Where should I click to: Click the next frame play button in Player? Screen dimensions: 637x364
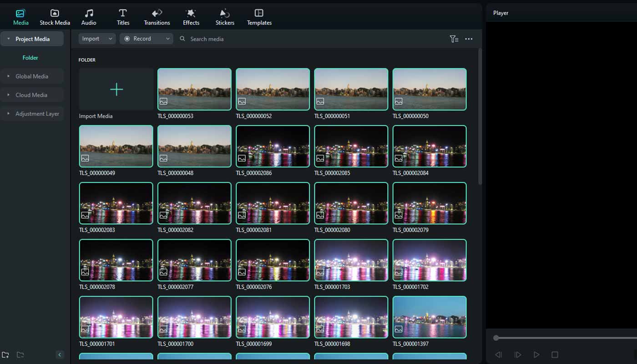click(x=517, y=354)
